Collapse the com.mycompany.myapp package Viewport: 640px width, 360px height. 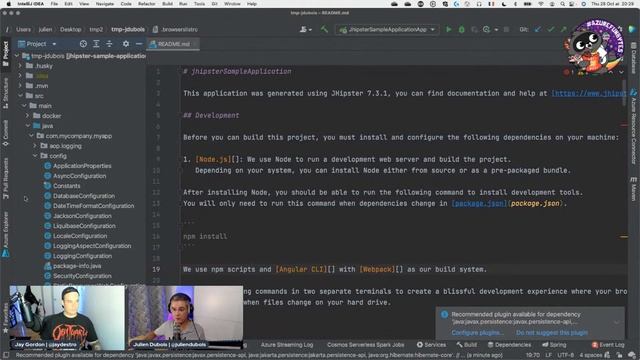point(31,136)
